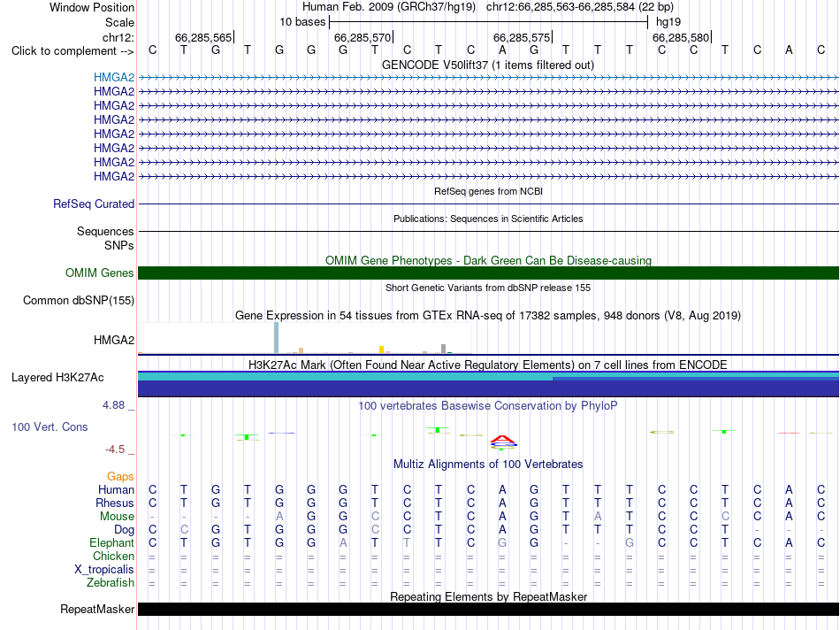Click the hg19 assembly label beside the scale bar

click(668, 22)
